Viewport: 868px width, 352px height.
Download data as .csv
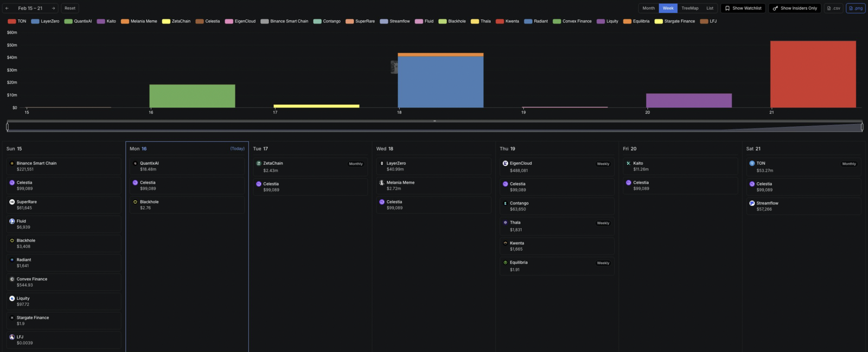833,8
